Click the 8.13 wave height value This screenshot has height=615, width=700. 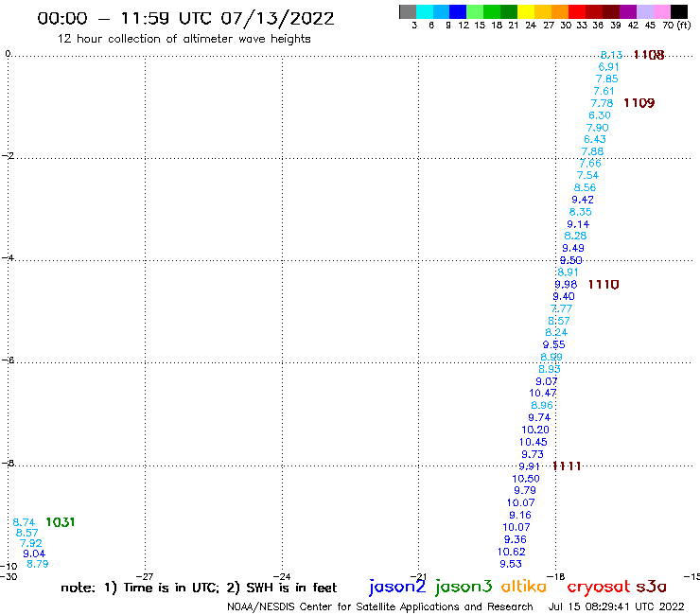click(x=611, y=55)
